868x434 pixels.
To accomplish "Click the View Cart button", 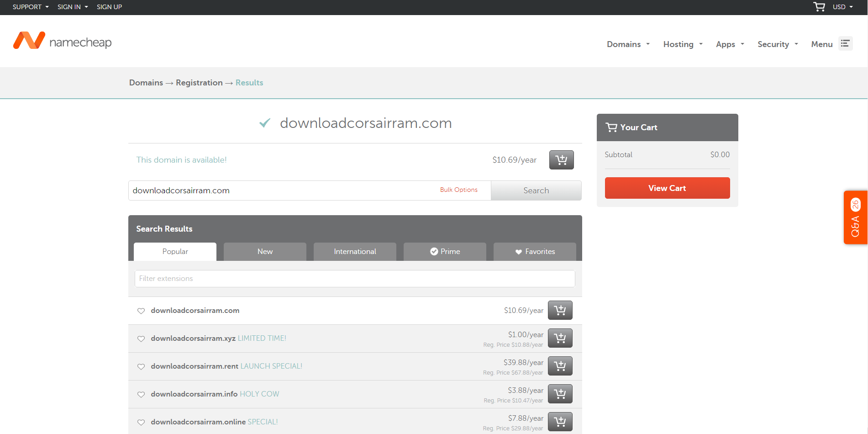I will (x=667, y=188).
